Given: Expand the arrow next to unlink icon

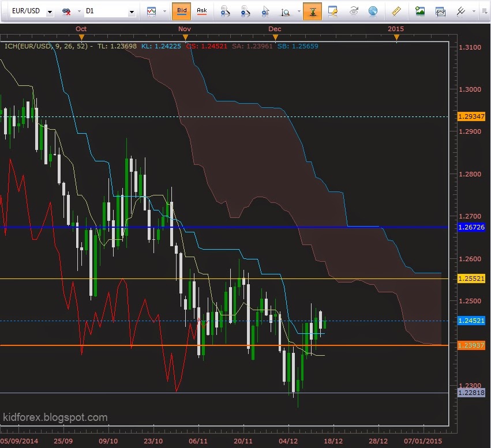Looking at the screenshot, I should click(x=79, y=12).
